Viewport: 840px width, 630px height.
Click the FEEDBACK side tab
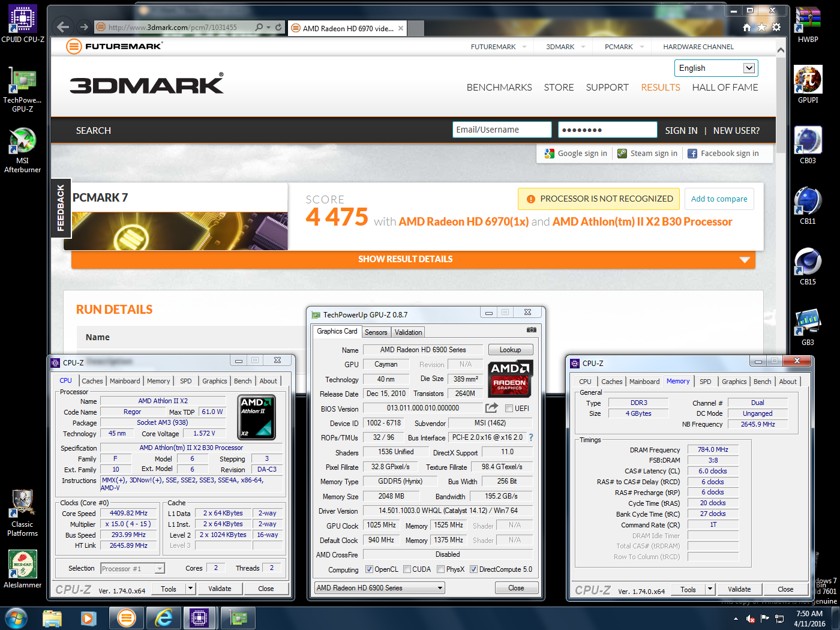61,208
